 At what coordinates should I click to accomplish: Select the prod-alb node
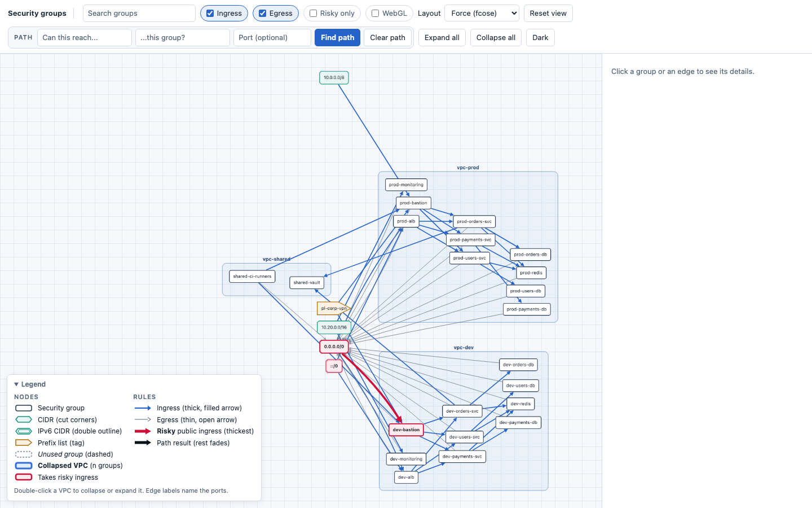click(x=406, y=221)
